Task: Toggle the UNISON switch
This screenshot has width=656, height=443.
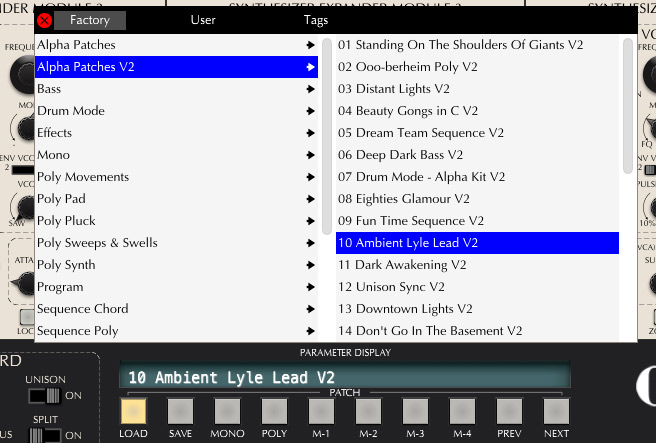Action: tap(44, 396)
